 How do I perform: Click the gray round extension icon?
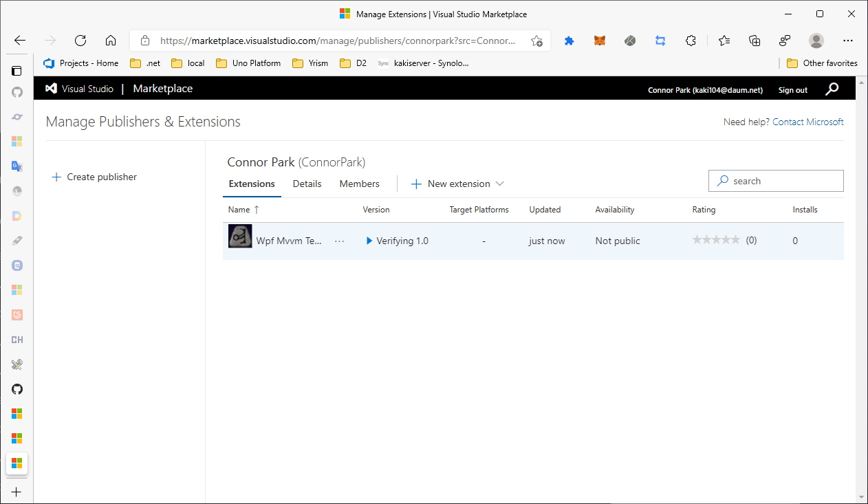[x=630, y=41]
